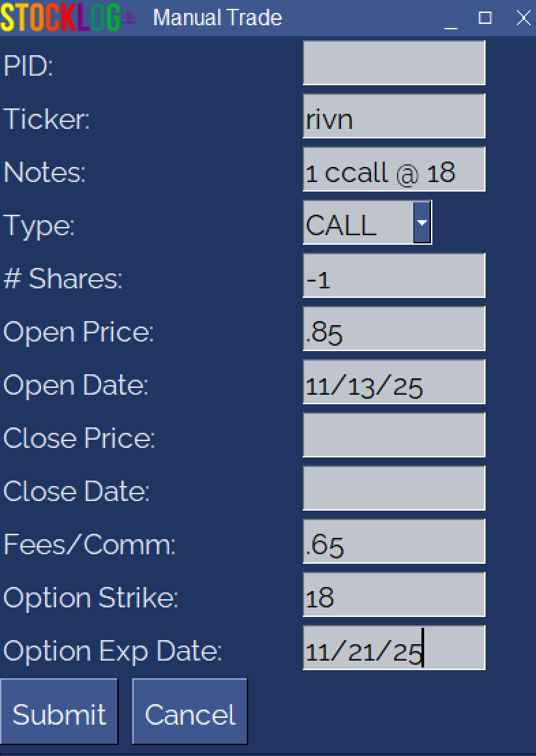This screenshot has width=536, height=756.
Task: Maximize the Manual Trade window
Action: [486, 18]
